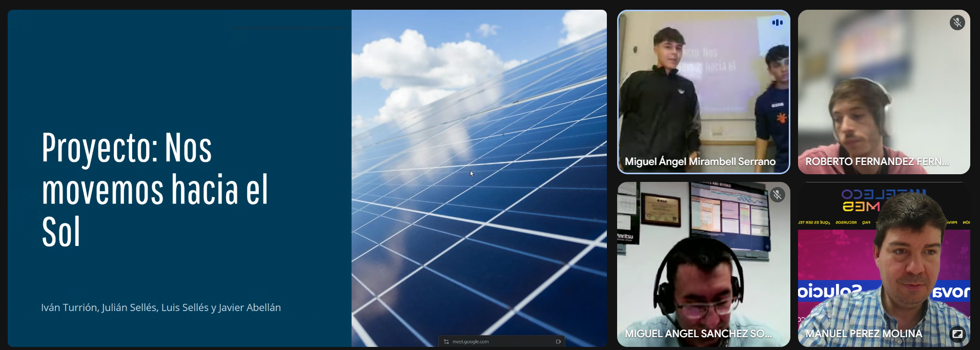Click the camera icon in the meet.google.com bar
The image size is (980, 350).
558,342
